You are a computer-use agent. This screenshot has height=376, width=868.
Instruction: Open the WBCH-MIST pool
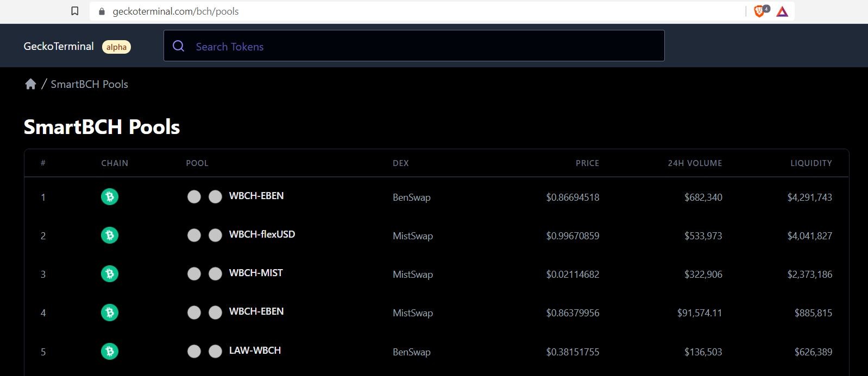(x=256, y=273)
